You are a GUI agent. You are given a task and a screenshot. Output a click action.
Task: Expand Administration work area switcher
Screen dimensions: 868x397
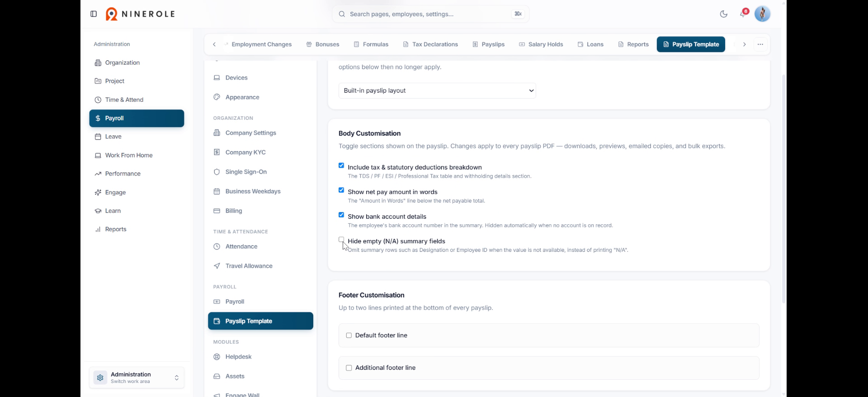(x=137, y=378)
